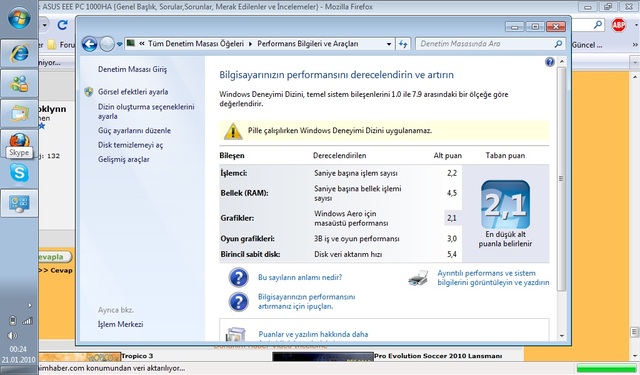Image resolution: width=640 pixels, height=375 pixels.
Task: Open the Windows Start orb
Action: (x=19, y=18)
